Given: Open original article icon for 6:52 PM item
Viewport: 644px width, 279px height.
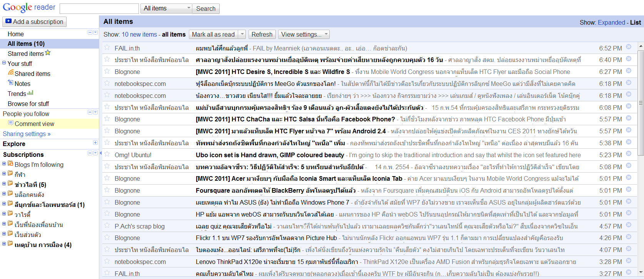Looking at the screenshot, I should click(x=629, y=47).
